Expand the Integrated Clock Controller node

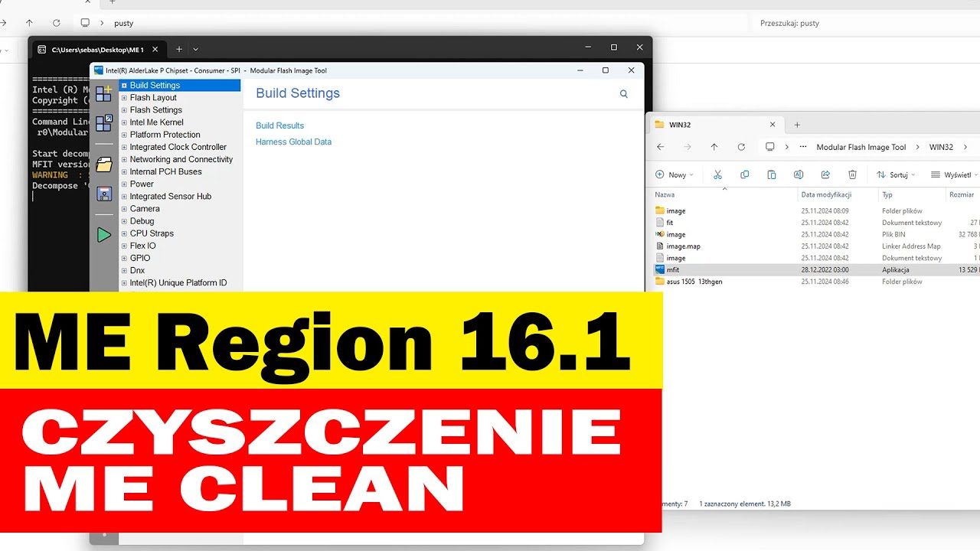click(x=124, y=147)
